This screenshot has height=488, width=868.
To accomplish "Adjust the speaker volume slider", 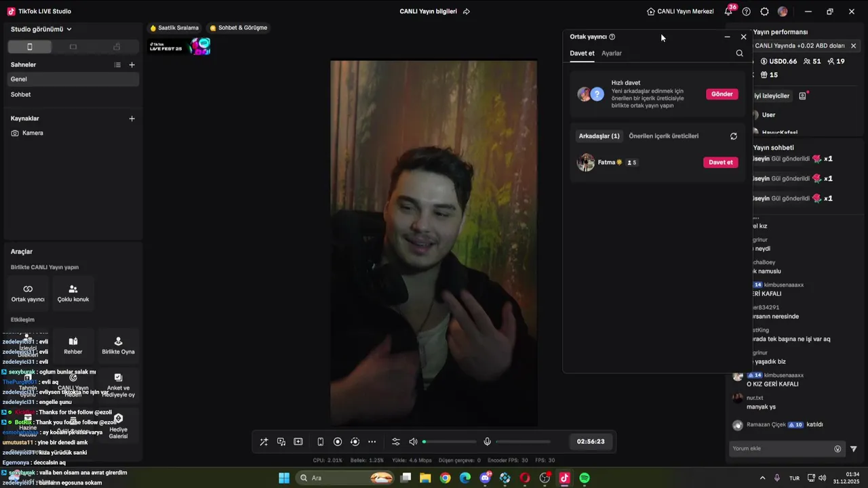I will (450, 442).
